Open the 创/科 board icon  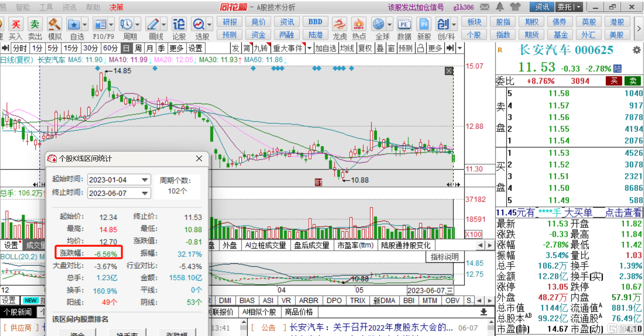coord(443,25)
